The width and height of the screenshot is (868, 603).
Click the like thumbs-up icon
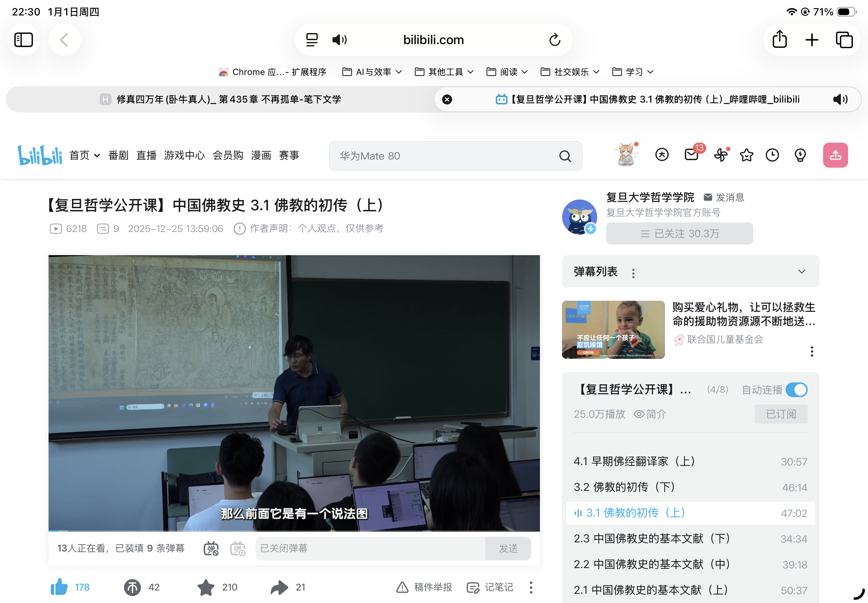59,587
